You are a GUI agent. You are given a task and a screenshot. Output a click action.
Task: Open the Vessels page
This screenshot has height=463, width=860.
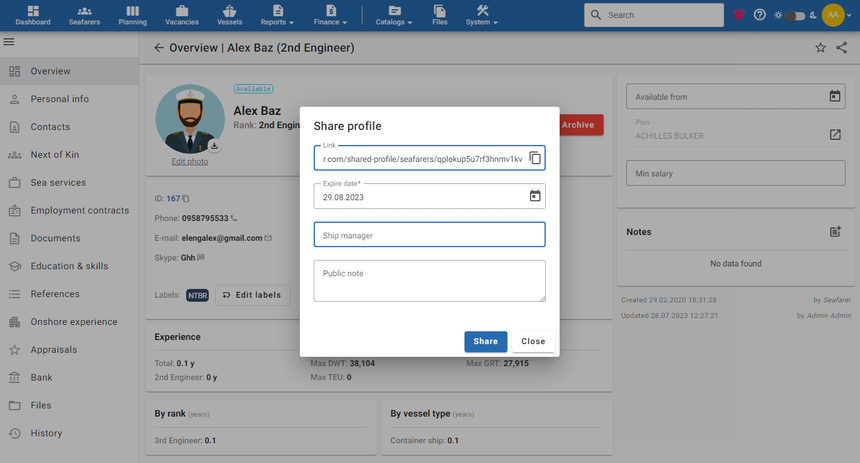click(229, 15)
